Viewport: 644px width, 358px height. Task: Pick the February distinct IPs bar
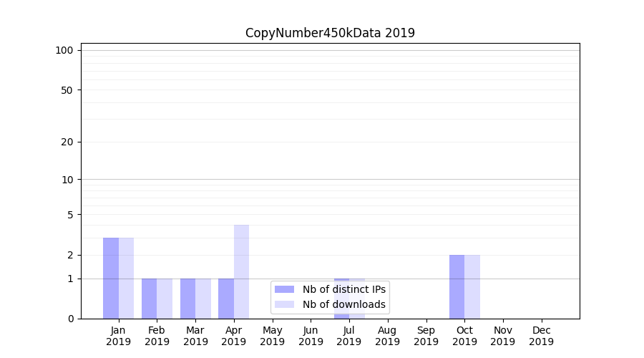[149, 299]
